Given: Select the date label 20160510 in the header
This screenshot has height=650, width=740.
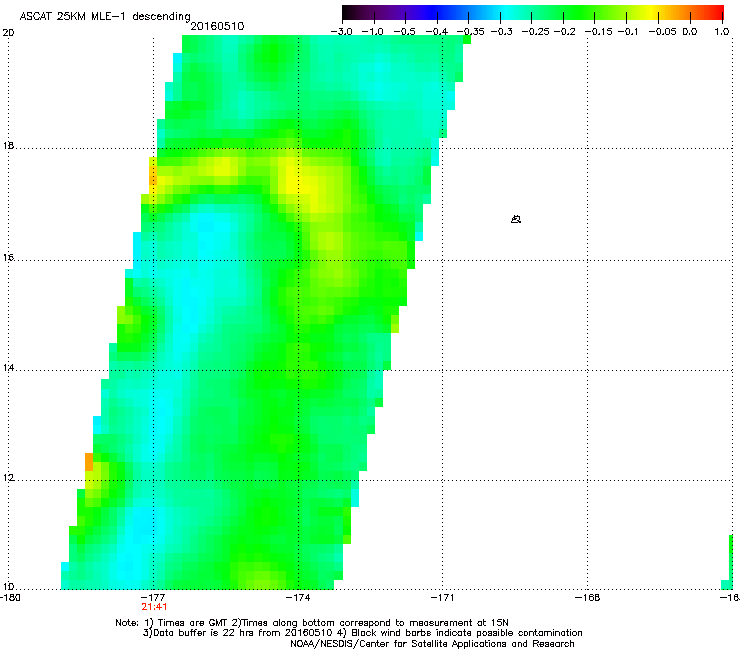Looking at the screenshot, I should (x=217, y=26).
